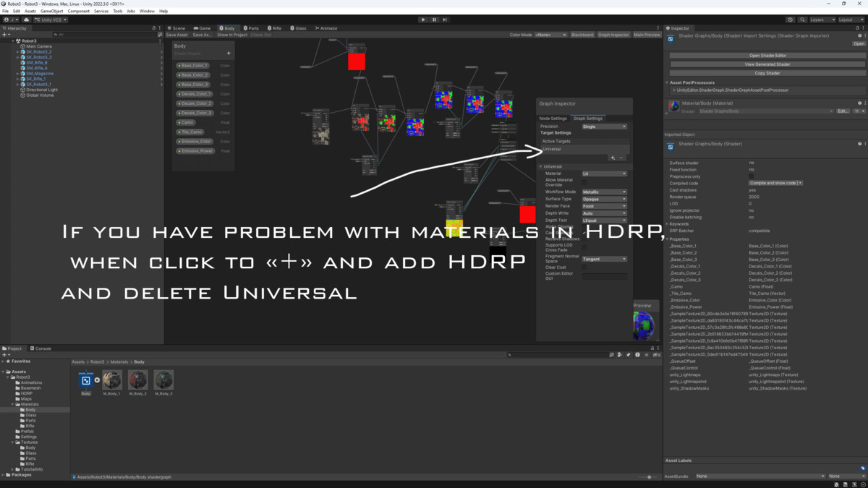Expand the SK_Robot3_2 hierarchy item
This screenshot has width=868, height=488.
point(18,52)
